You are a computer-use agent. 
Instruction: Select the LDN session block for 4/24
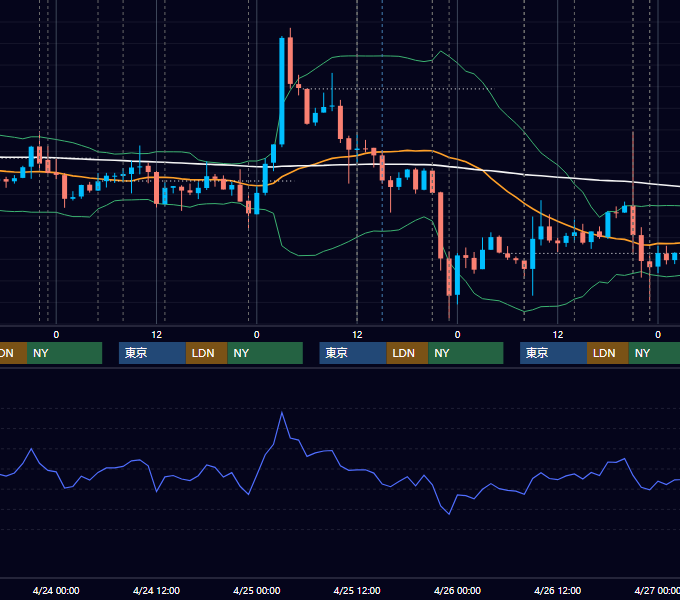coord(206,353)
